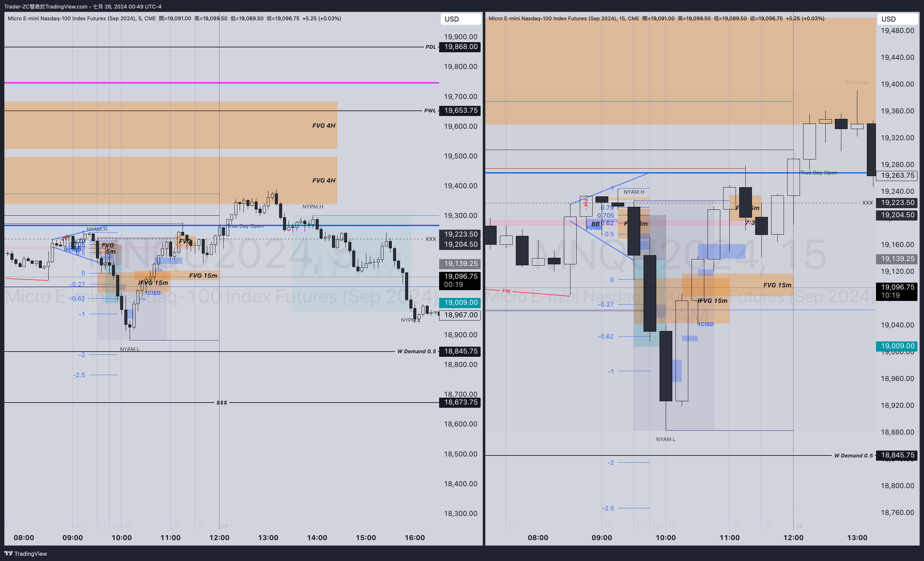Image resolution: width=924 pixels, height=561 pixels.
Task: Select the NYPM.H session high label
Action: pos(313,207)
